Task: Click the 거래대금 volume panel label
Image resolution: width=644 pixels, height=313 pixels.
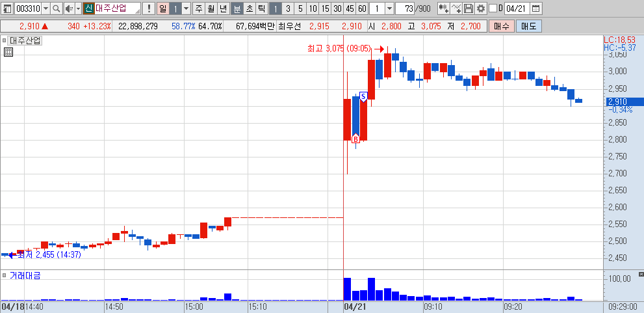Action: 25,276
